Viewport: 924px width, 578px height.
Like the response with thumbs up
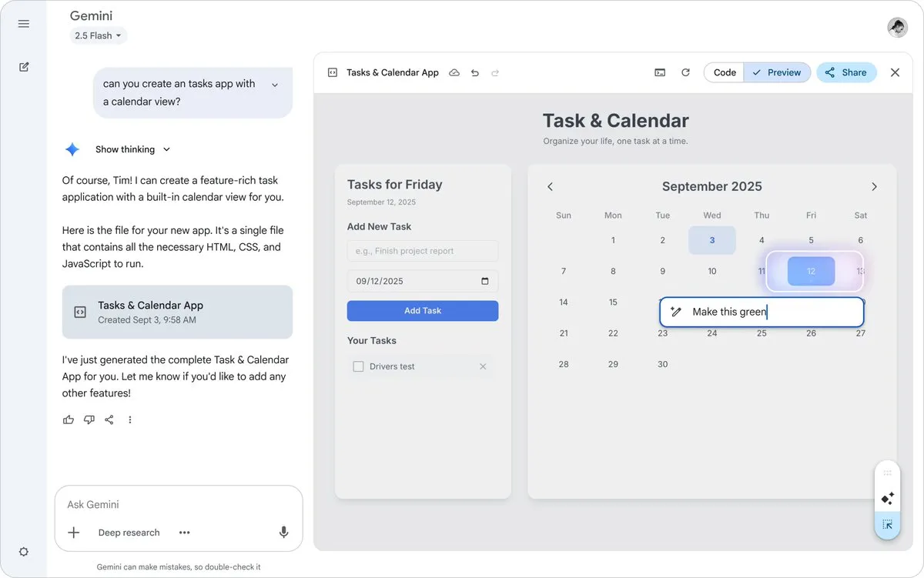[x=69, y=419]
